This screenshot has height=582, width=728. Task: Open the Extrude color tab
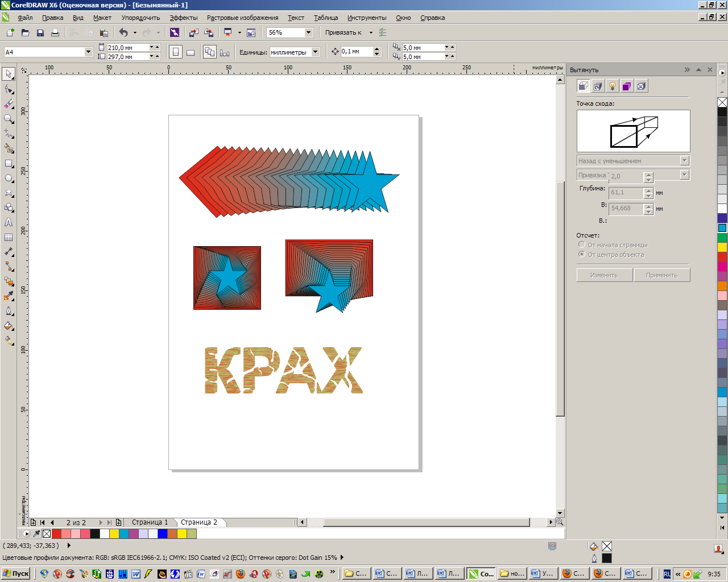click(x=627, y=86)
